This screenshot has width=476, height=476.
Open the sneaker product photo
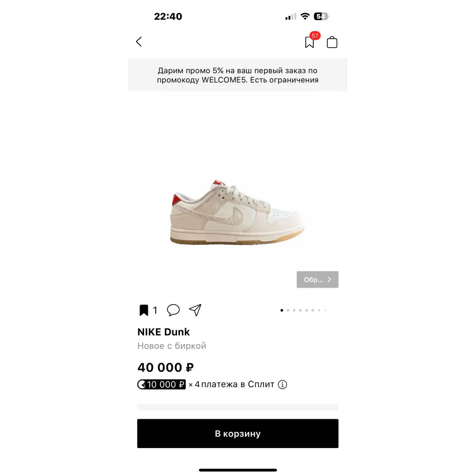pyautogui.click(x=237, y=212)
